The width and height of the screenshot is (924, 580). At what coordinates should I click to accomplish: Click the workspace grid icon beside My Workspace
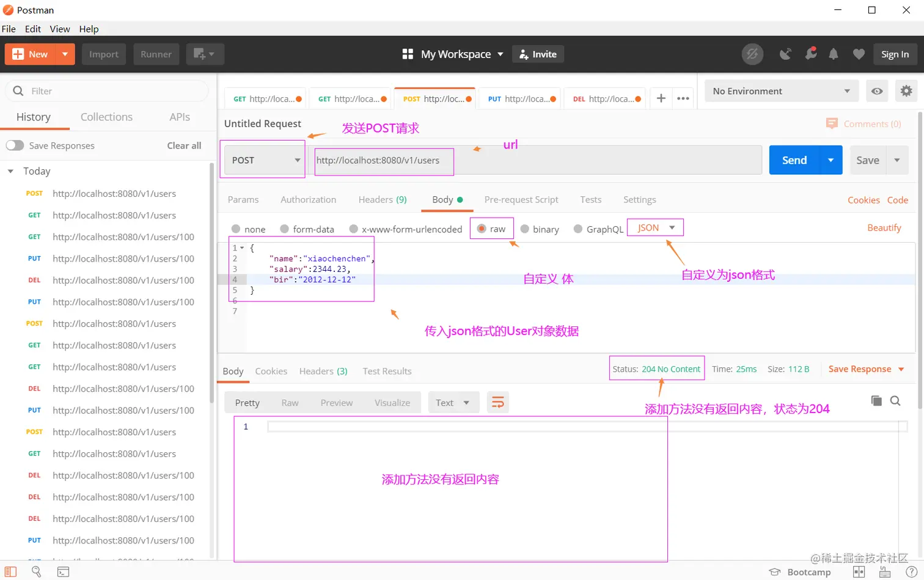[408, 54]
